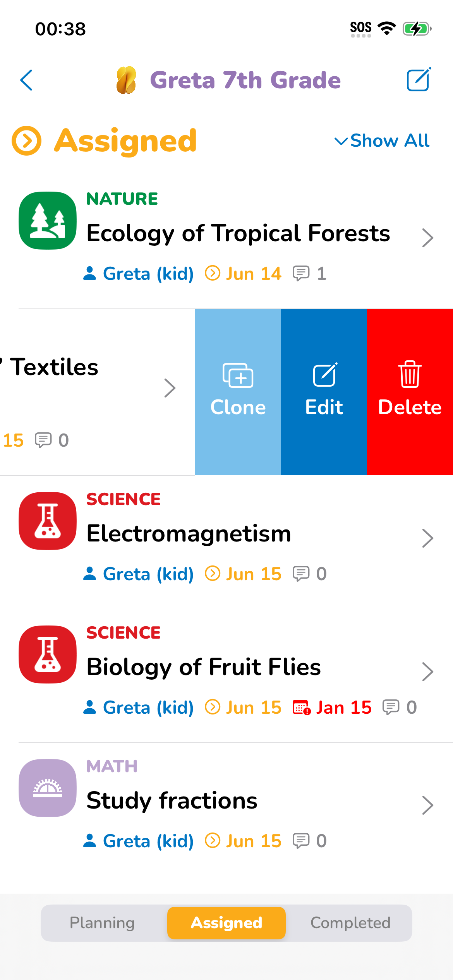Tap the red Science flask icon for Electromagnetism
The image size is (453, 980).
click(x=48, y=521)
